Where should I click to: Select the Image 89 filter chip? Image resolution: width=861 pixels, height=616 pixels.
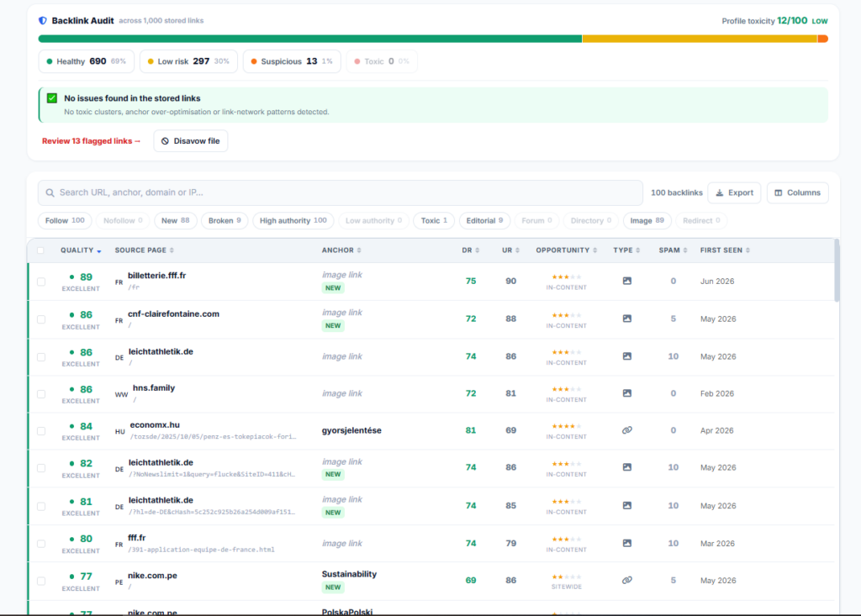click(647, 221)
